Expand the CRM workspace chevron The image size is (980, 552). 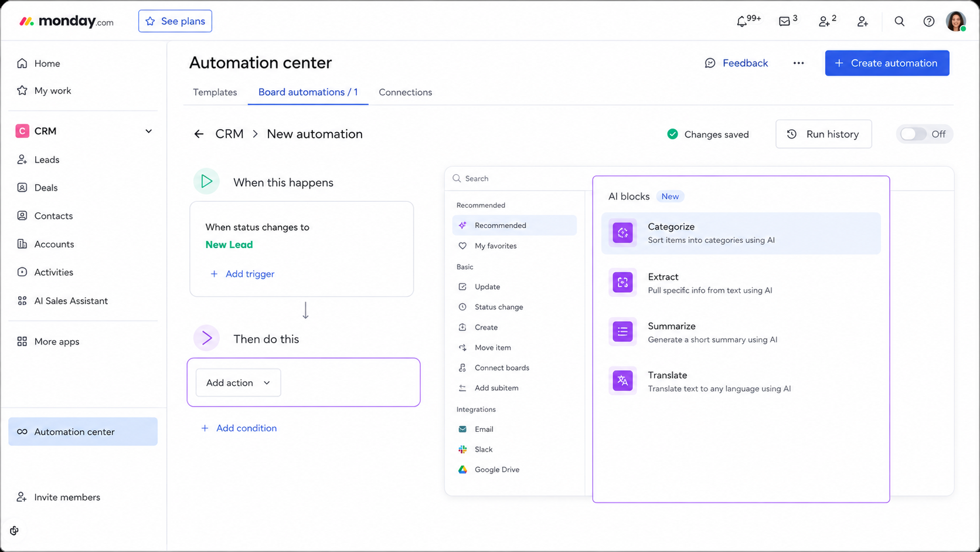148,131
